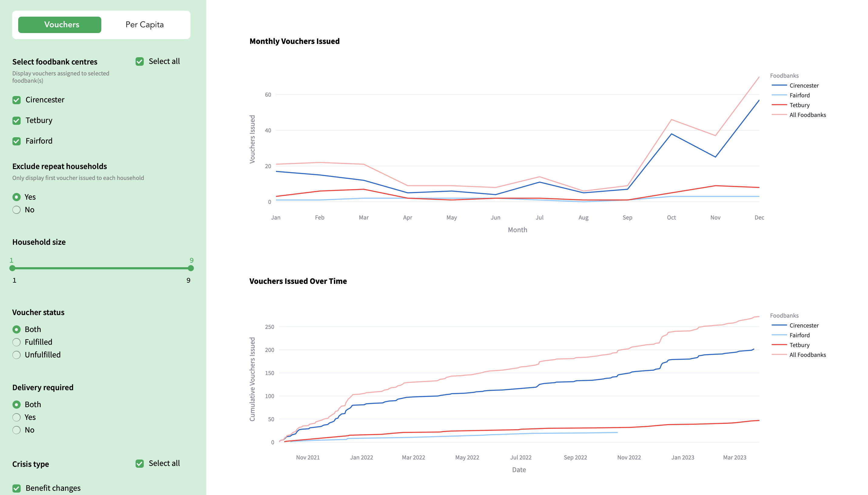Select Yes for exclude repeat households

click(16, 197)
